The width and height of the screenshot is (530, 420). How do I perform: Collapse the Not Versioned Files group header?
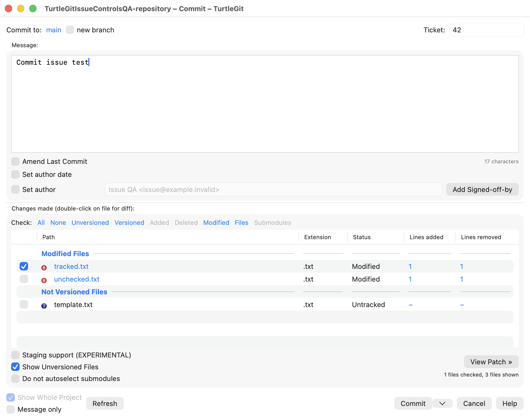(74, 292)
